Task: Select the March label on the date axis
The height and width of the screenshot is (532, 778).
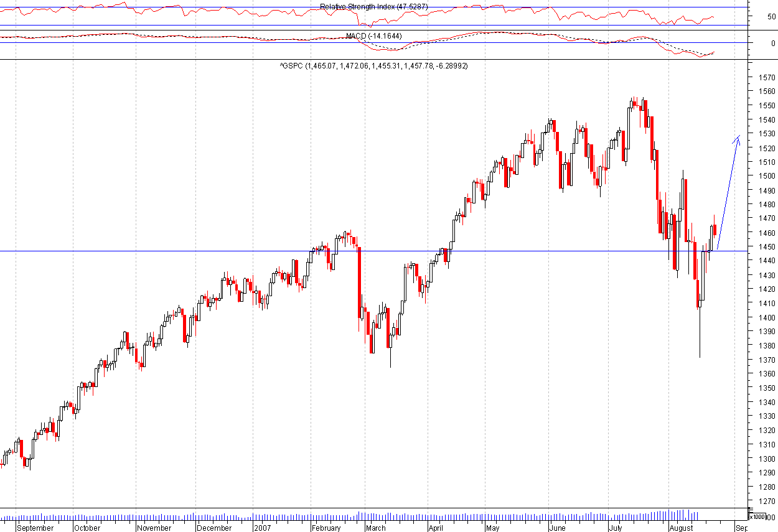Action: [x=375, y=528]
